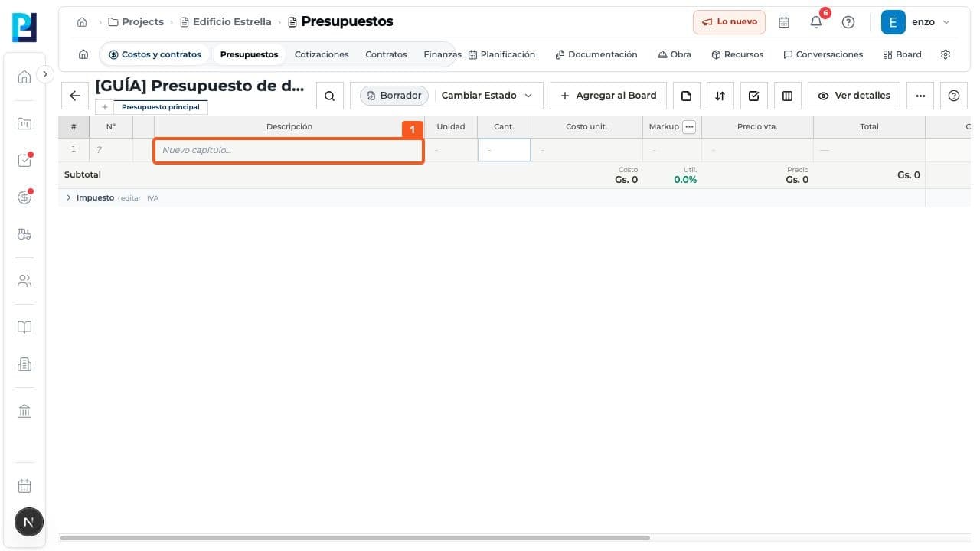This screenshot has width=980, height=551.
Task: Go back with the left arrow button
Action: coord(74,96)
